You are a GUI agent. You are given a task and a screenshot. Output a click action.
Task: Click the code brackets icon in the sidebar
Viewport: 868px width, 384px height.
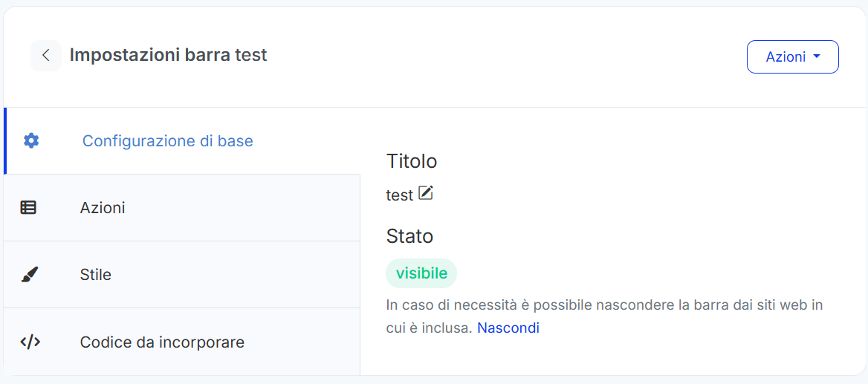coord(30,342)
